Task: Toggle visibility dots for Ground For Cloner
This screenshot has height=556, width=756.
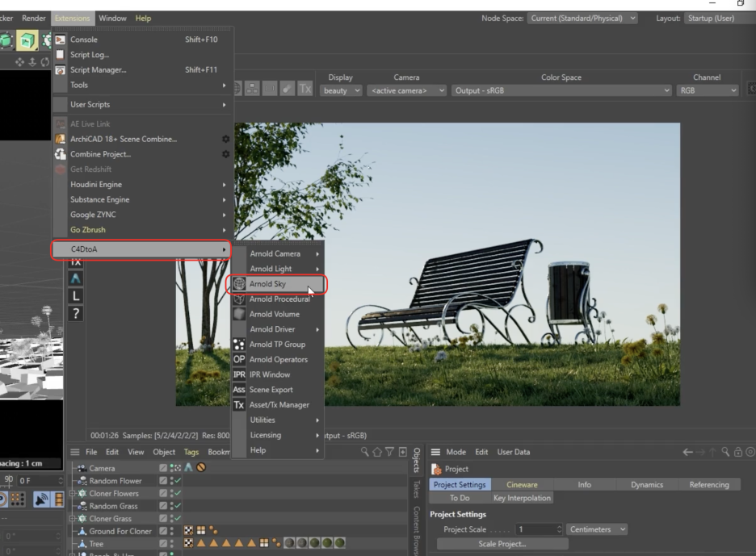Action: tap(172, 531)
